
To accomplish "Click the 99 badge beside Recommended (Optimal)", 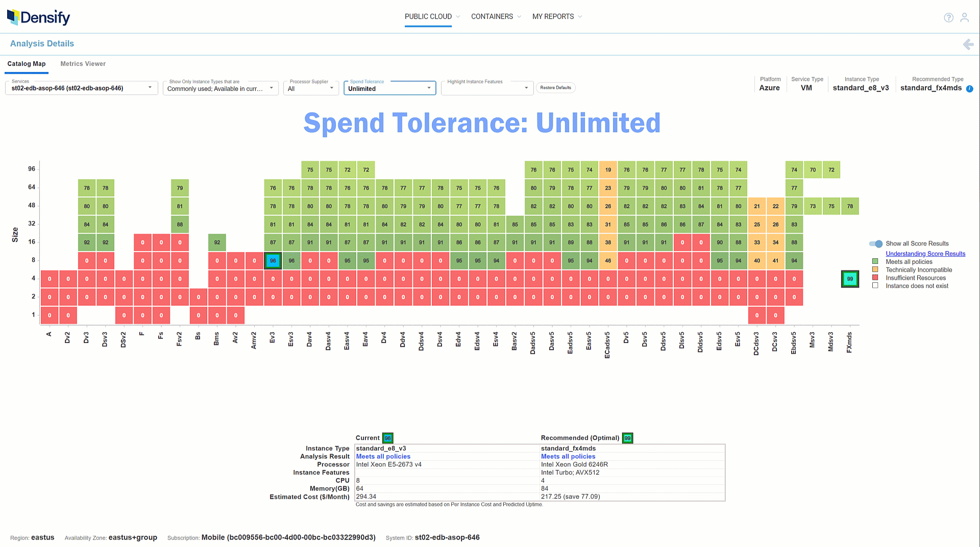I will 627,438.
